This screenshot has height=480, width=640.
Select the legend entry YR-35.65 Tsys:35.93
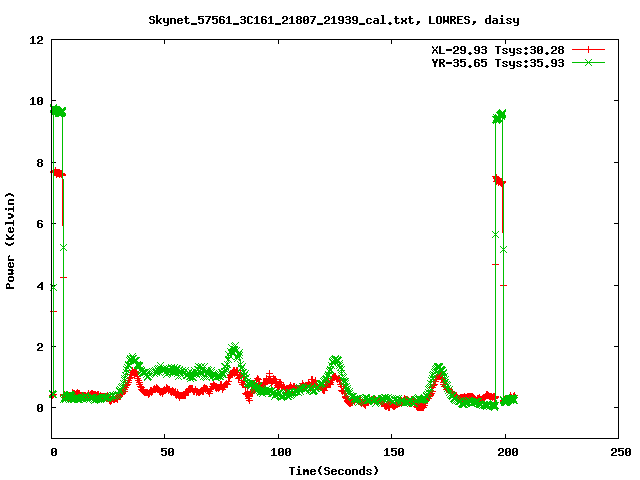[498, 63]
